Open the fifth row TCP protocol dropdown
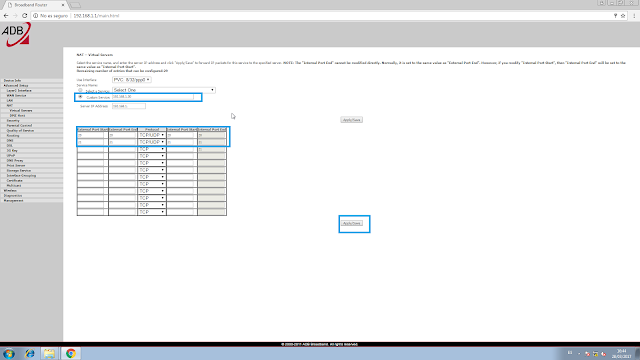 (152, 163)
